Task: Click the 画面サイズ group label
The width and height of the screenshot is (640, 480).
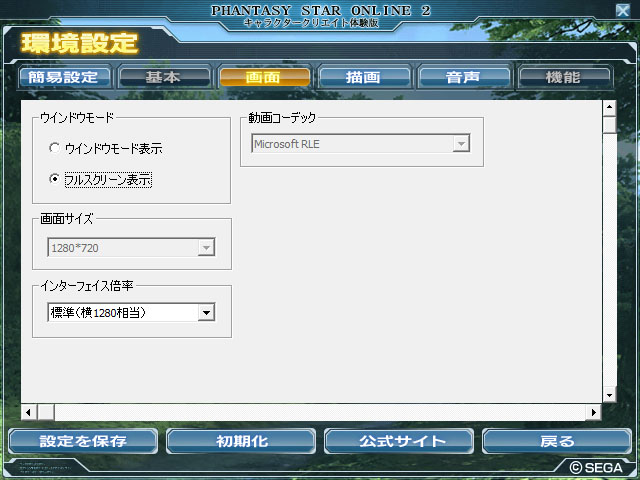Action: [67, 219]
